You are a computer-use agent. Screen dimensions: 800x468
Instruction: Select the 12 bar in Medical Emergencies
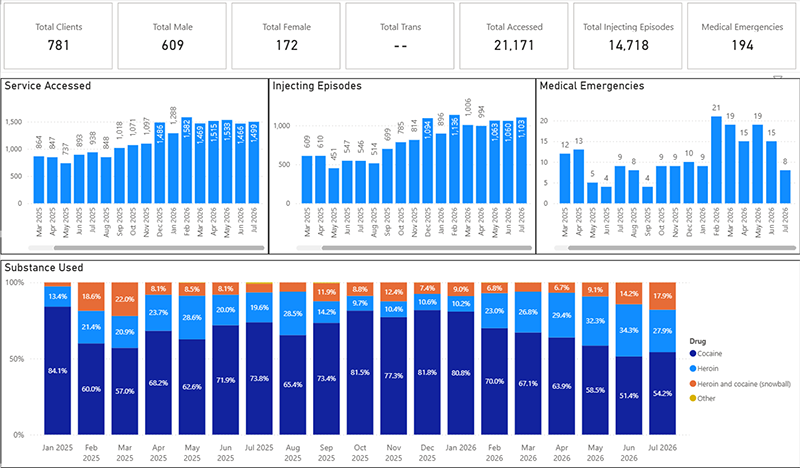(x=564, y=179)
